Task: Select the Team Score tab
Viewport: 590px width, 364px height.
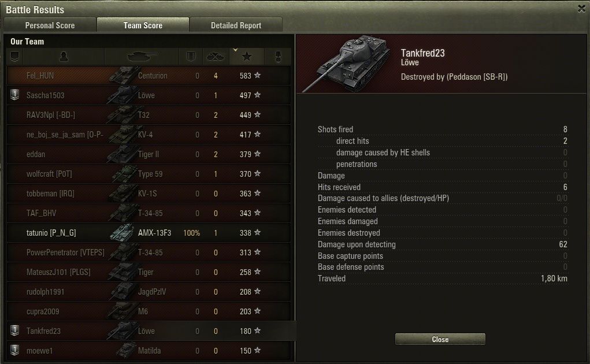Action: [x=143, y=25]
